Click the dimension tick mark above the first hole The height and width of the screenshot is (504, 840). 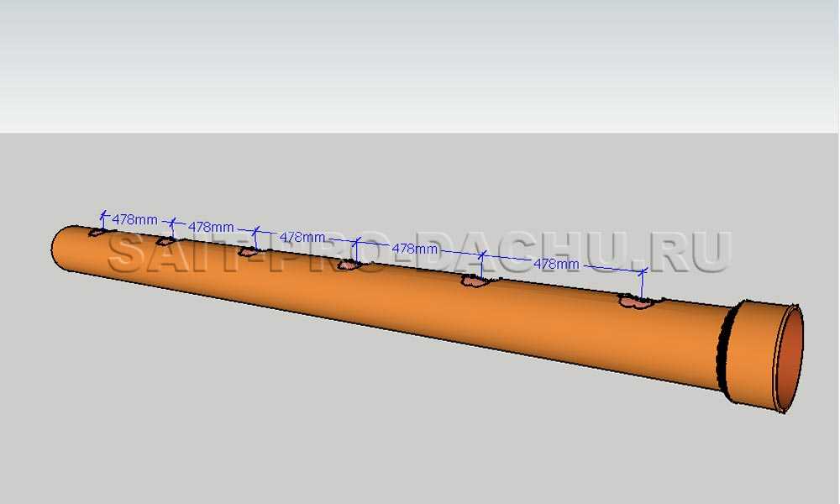(104, 214)
